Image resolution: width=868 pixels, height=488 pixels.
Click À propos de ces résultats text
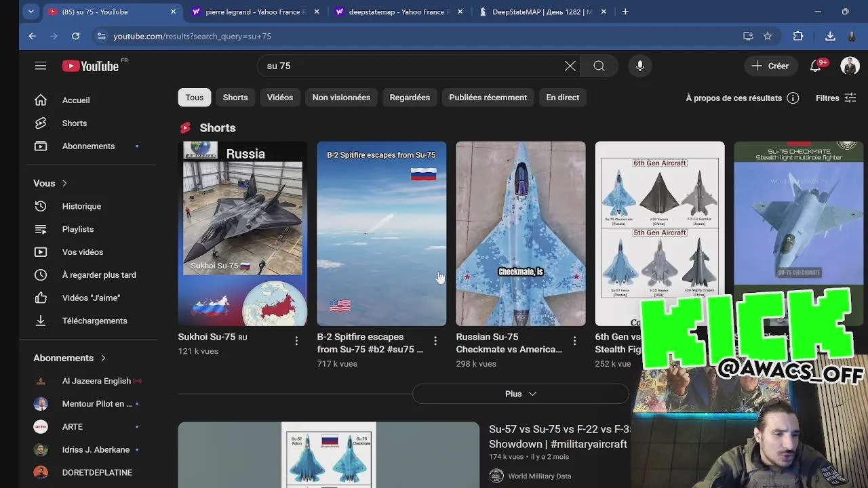coord(734,98)
